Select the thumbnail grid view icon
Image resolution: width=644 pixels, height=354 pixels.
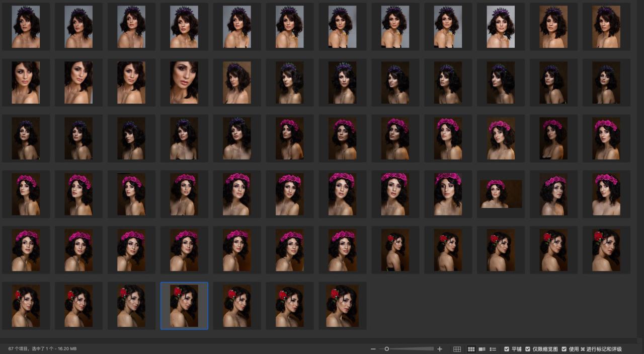click(471, 349)
